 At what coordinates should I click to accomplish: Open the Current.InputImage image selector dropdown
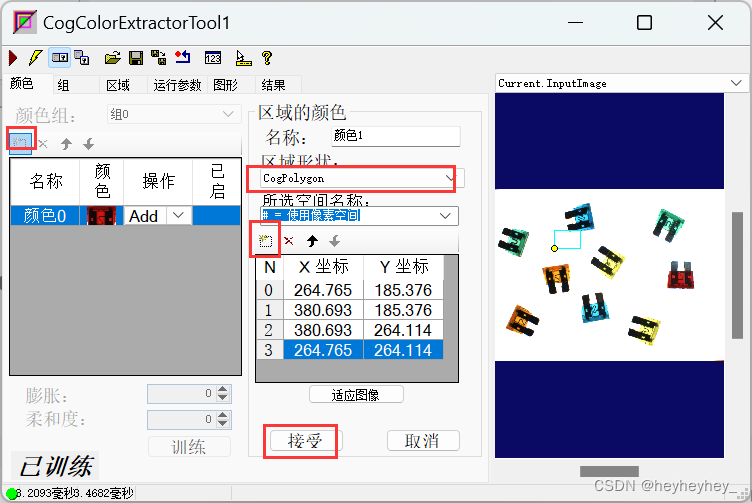click(x=736, y=83)
